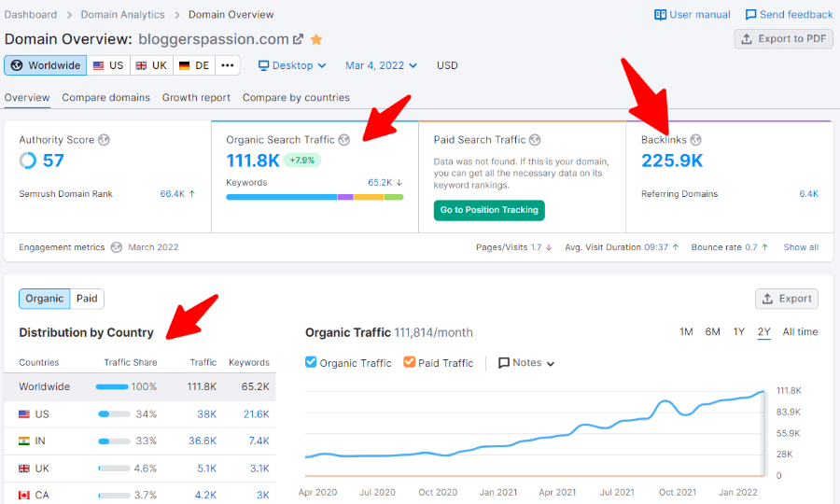The height and width of the screenshot is (504, 840).
Task: Click the IN keywords value 7.4K
Action: (259, 441)
